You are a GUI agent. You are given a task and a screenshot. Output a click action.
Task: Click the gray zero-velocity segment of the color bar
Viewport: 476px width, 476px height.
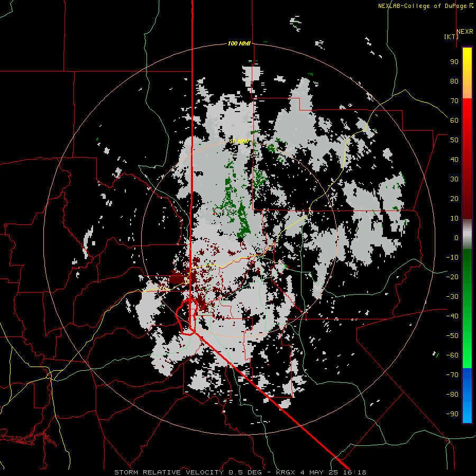467,234
